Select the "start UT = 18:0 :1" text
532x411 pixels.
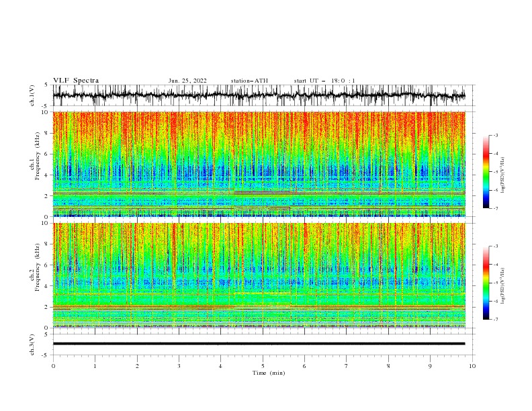[x=324, y=81]
